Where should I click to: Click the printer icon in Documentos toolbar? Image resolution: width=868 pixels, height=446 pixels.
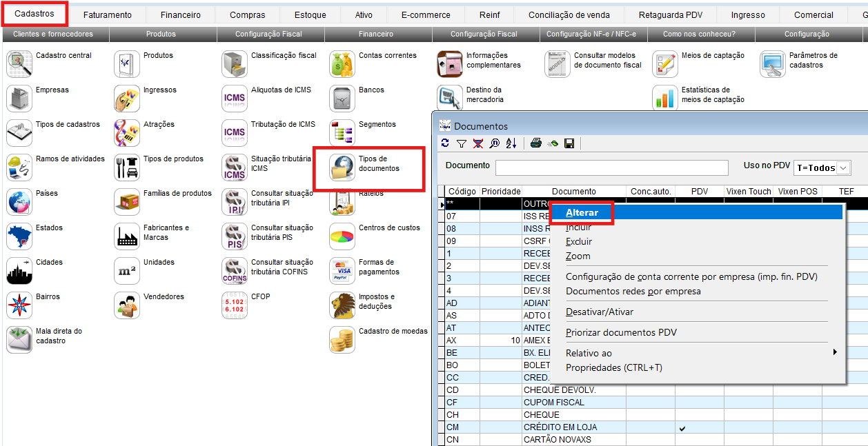536,143
